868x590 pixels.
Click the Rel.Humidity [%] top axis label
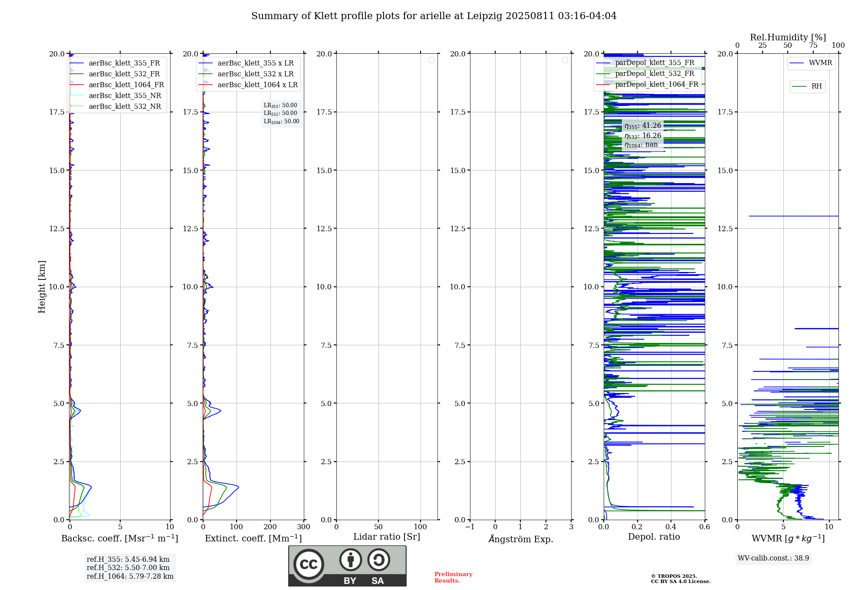click(788, 37)
